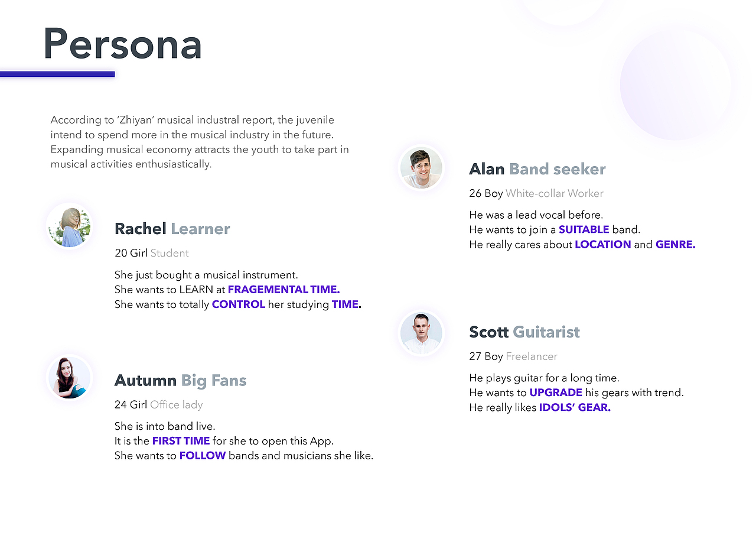
Task: Click the Alan Band seeker heading
Action: click(x=537, y=169)
